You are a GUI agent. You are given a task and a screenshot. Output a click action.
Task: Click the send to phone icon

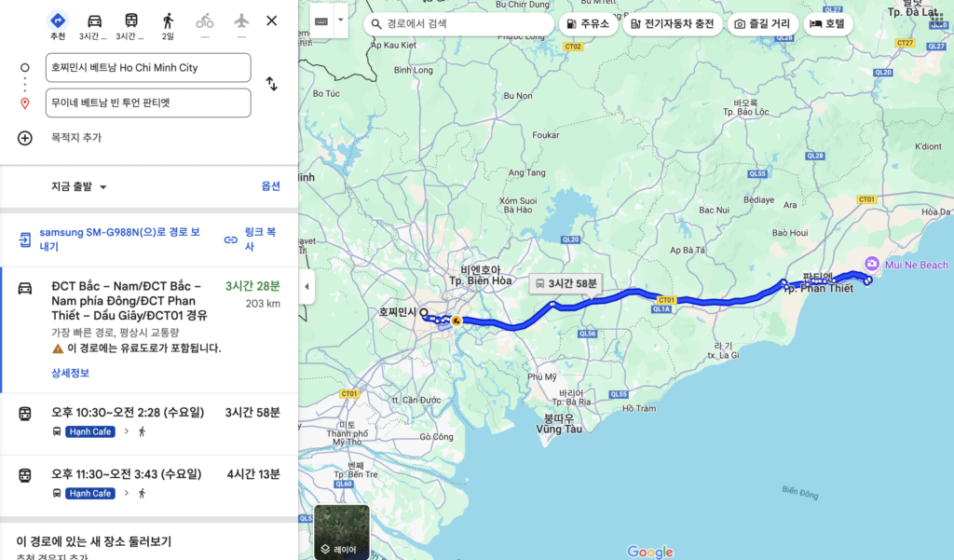point(24,239)
